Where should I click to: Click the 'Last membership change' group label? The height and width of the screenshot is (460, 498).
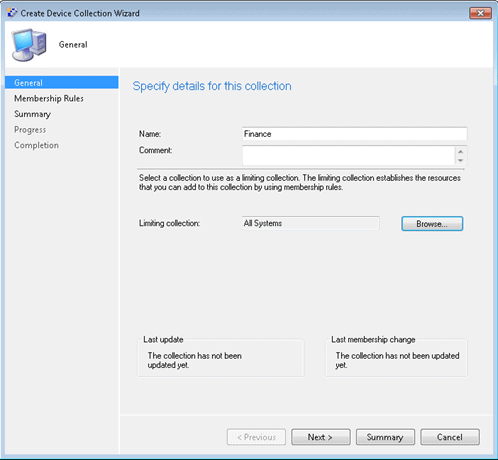coord(373,340)
